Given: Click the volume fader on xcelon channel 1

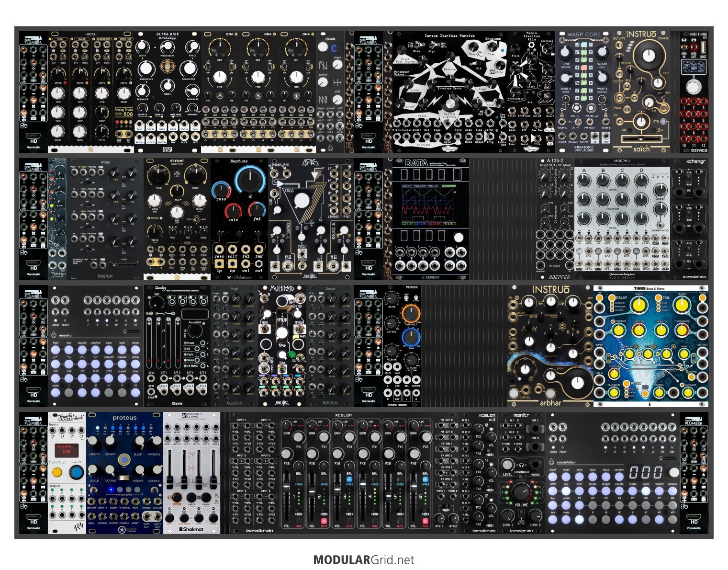Looking at the screenshot, I should point(287,487).
